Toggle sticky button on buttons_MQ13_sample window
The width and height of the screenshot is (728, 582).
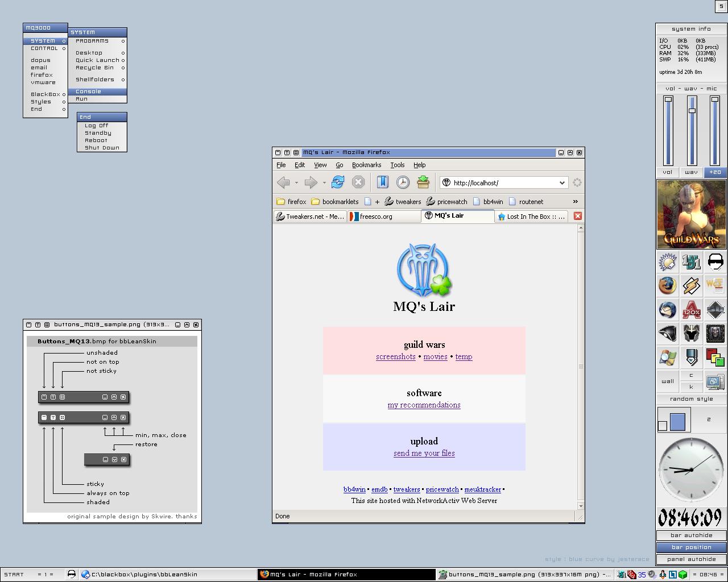pos(47,325)
